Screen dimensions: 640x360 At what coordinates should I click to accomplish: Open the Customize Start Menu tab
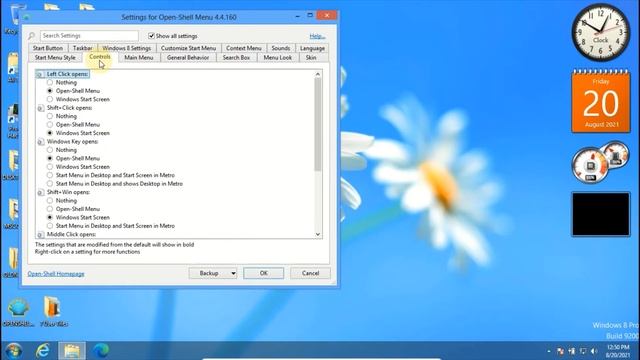pos(188,48)
